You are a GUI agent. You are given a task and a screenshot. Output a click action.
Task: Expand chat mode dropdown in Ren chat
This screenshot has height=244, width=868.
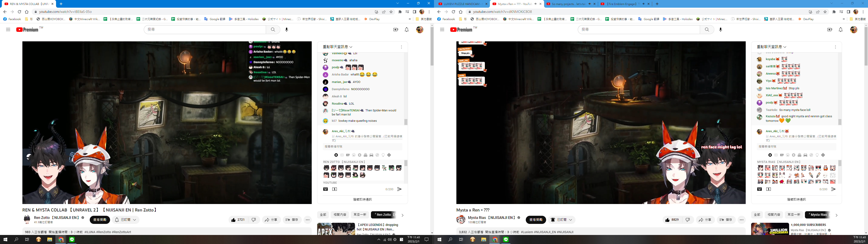(x=338, y=47)
